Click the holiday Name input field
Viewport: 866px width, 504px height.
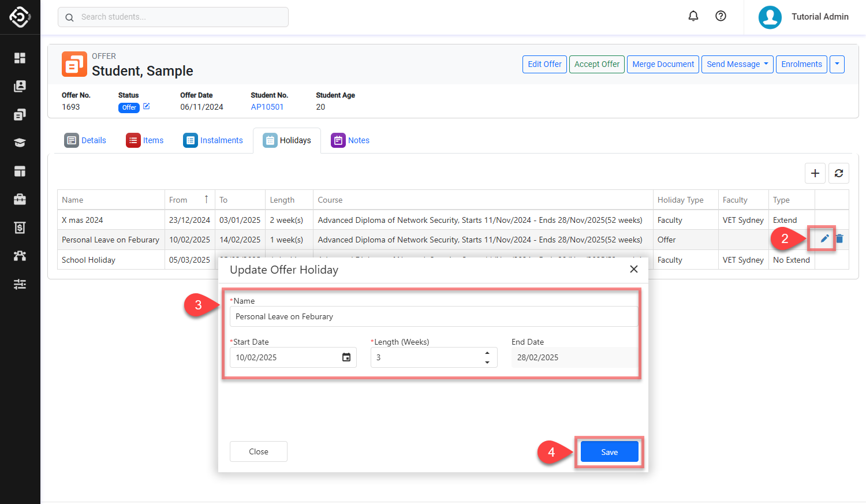click(433, 316)
